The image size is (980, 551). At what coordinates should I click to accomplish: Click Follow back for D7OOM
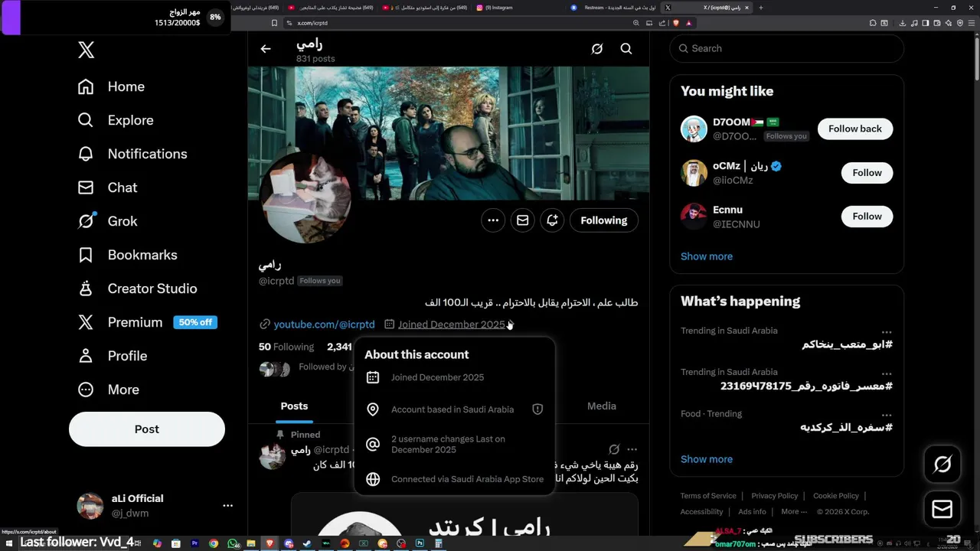point(855,129)
